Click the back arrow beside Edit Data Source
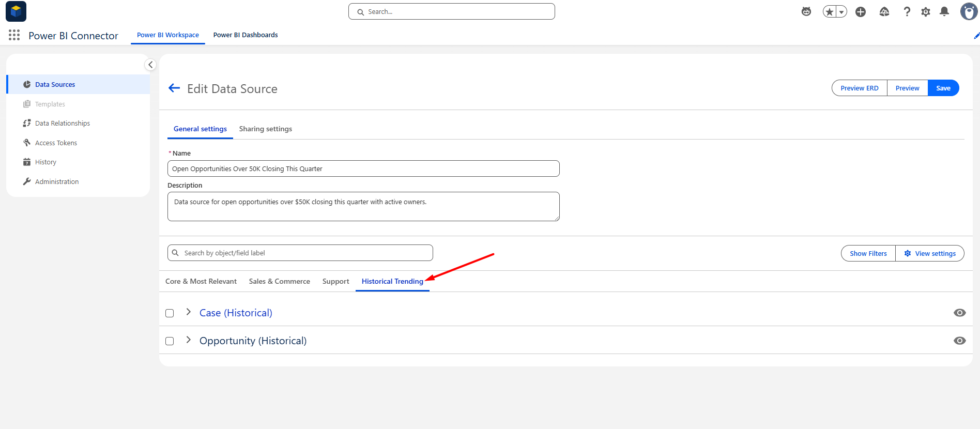Viewport: 980px width, 429px height. (174, 88)
